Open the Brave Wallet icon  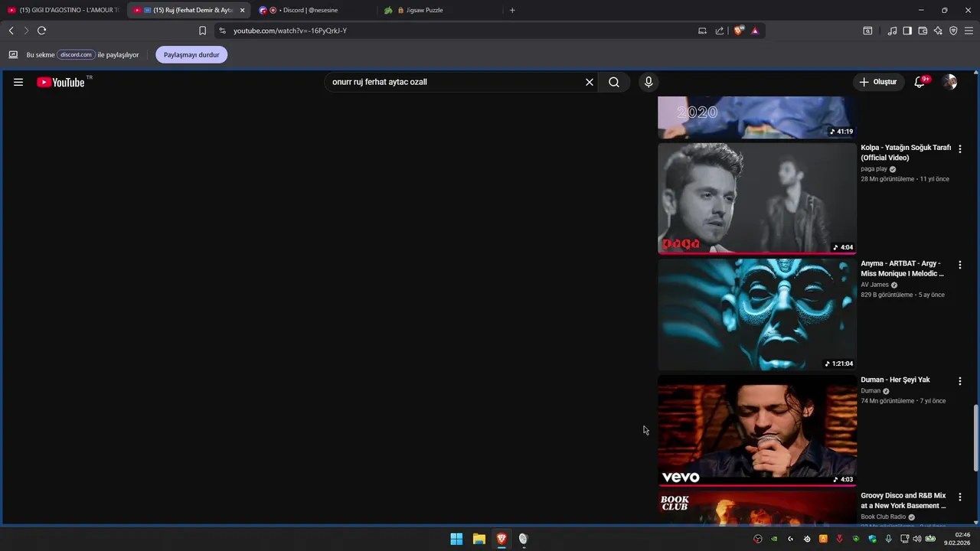(x=923, y=31)
